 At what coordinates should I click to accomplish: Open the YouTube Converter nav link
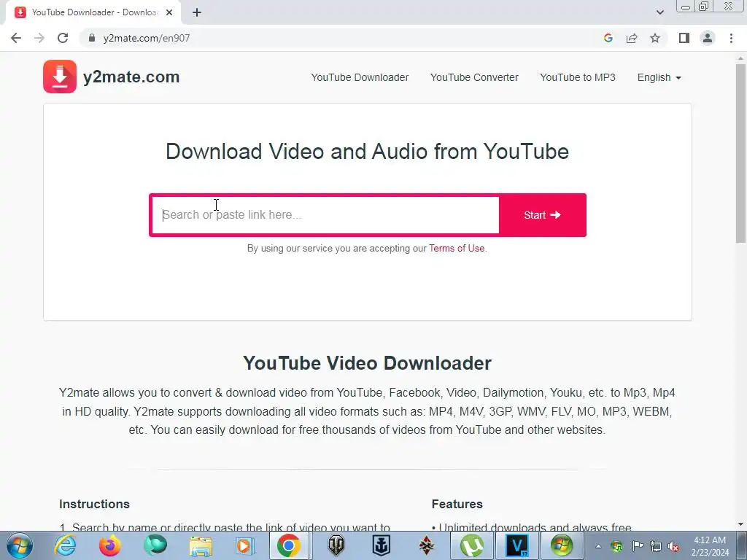click(x=474, y=77)
